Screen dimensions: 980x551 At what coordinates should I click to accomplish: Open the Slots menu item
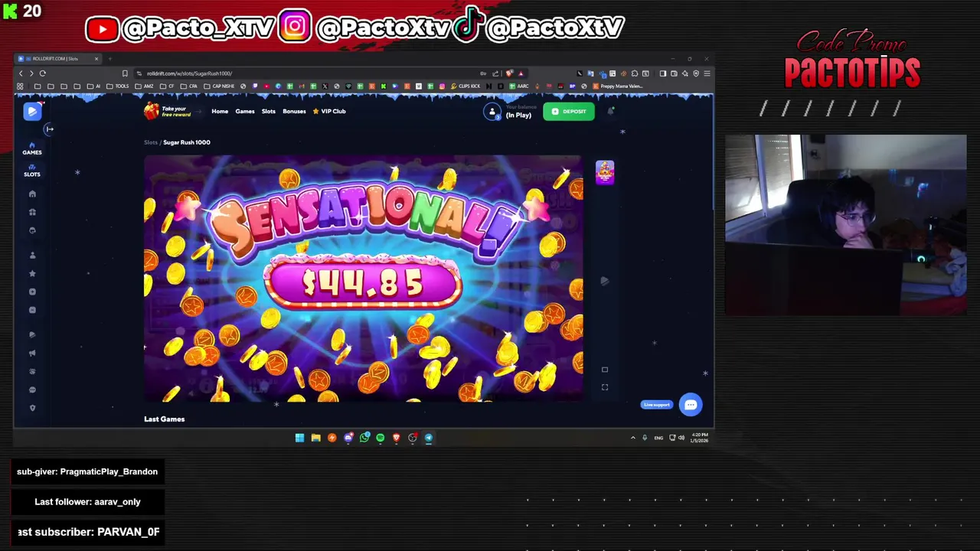coord(269,112)
